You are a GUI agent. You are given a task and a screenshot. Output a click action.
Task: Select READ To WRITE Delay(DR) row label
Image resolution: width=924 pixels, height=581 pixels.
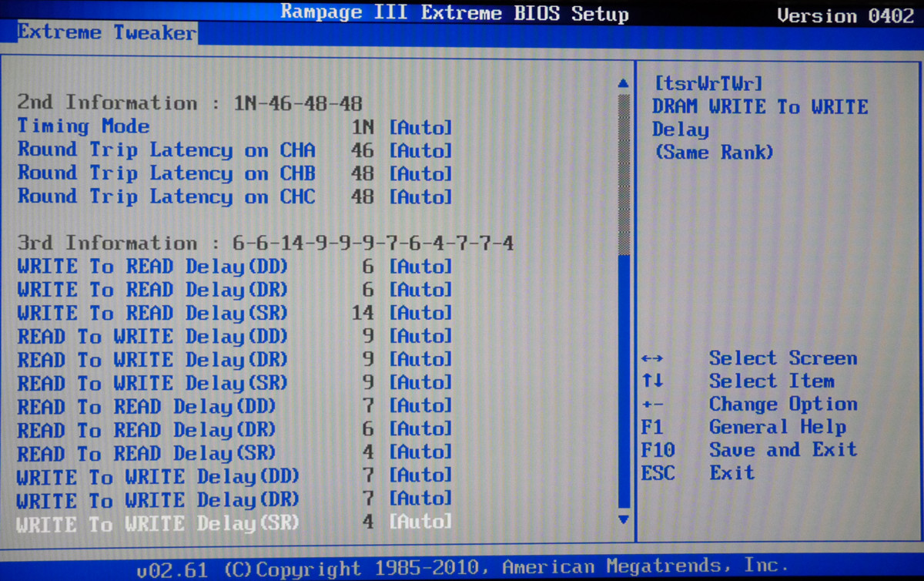tap(152, 360)
